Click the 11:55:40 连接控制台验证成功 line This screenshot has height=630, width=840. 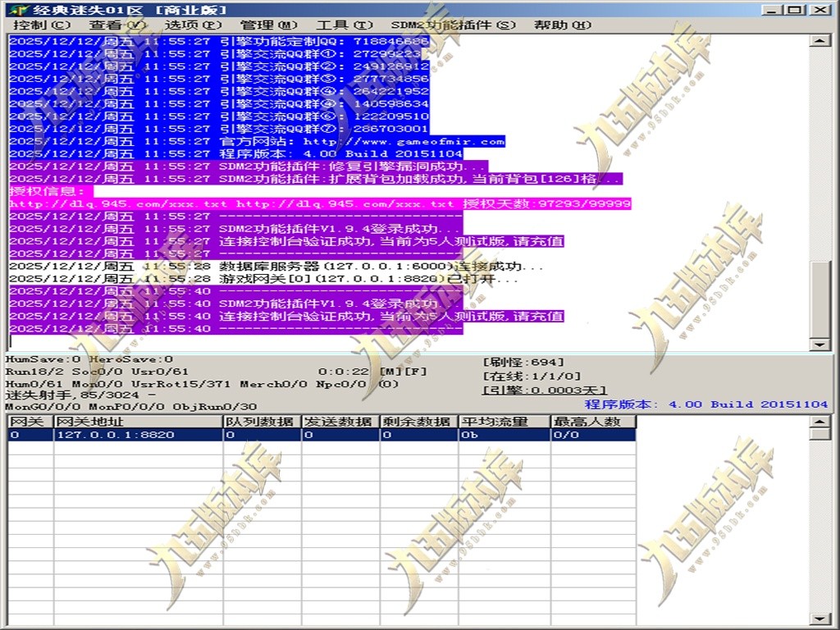tap(286, 316)
